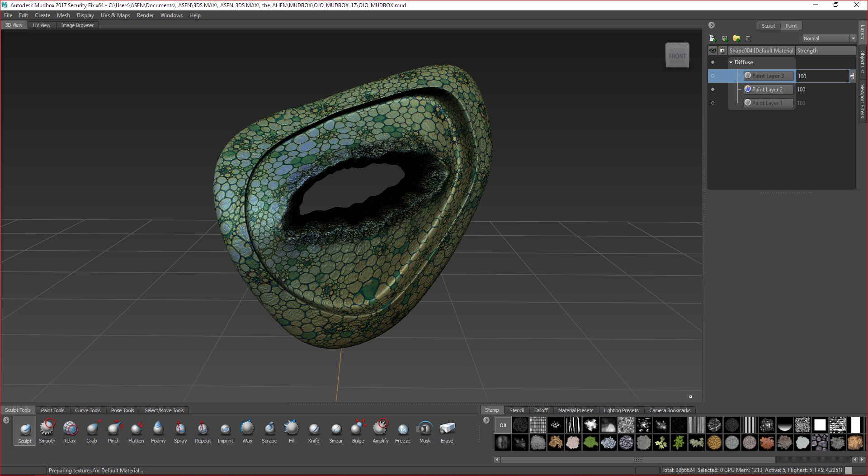Viewport: 868px width, 476px height.
Task: Click the new paint layer icon
Action: [x=712, y=38]
